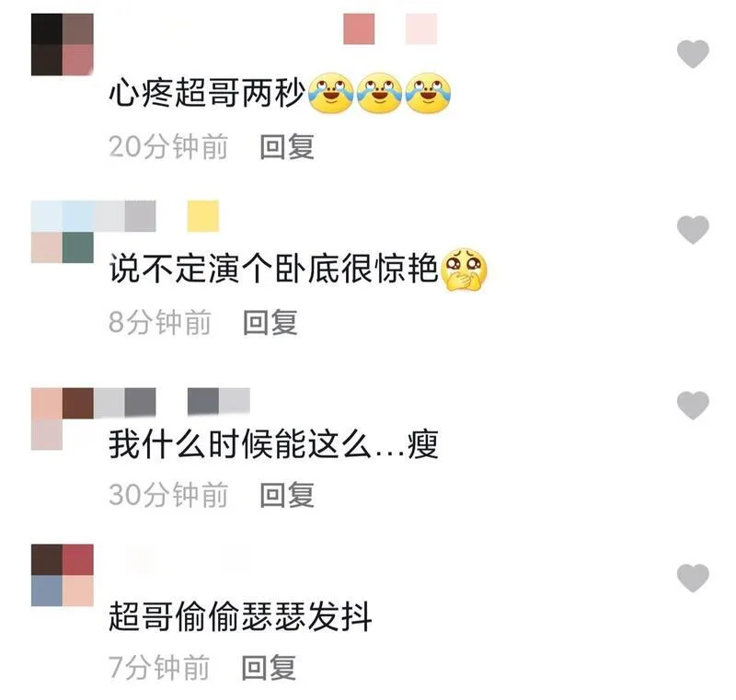Reply to the comment posted 7分钟前
This screenshot has height=700, width=736.
tap(269, 668)
